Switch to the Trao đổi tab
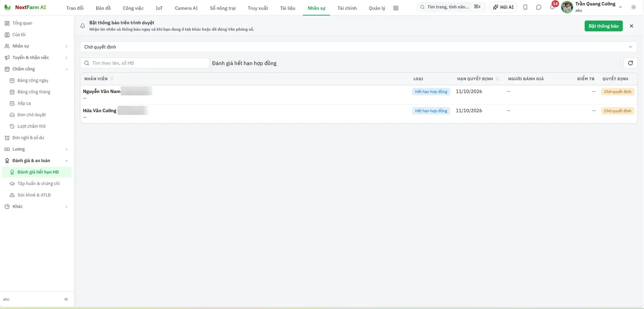Image resolution: width=644 pixels, height=309 pixels. (x=75, y=8)
